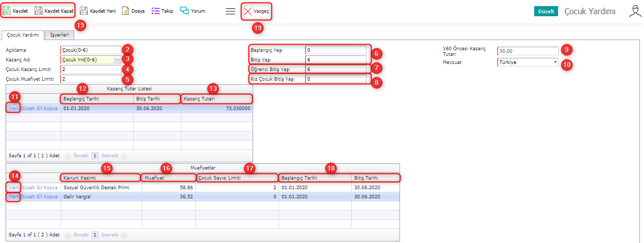Viewport: 644px width, 243px height.
Task: Click the Kaydet Kapat toolbar icon
Action: coord(39,11)
